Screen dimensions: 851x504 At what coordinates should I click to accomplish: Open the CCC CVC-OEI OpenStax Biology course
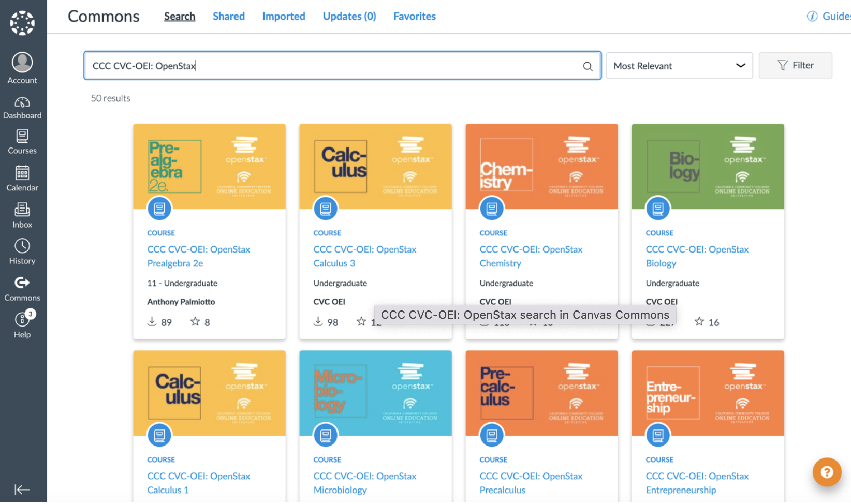click(697, 256)
